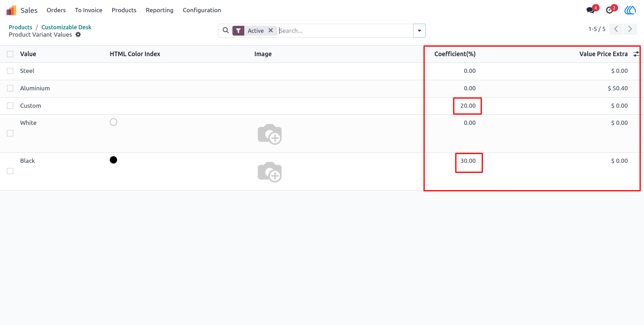The height and width of the screenshot is (325, 644).
Task: Open the user avatar menu
Action: pyautogui.click(x=630, y=10)
